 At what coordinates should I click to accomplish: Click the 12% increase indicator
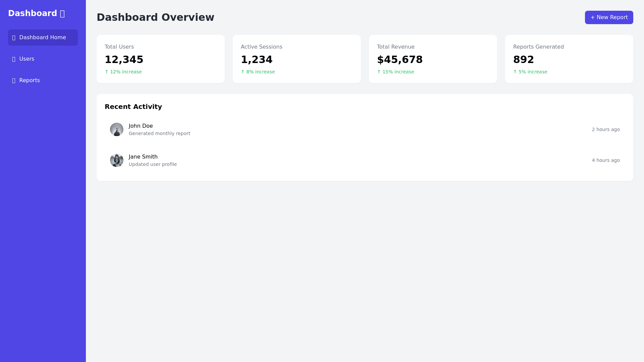[x=123, y=72]
